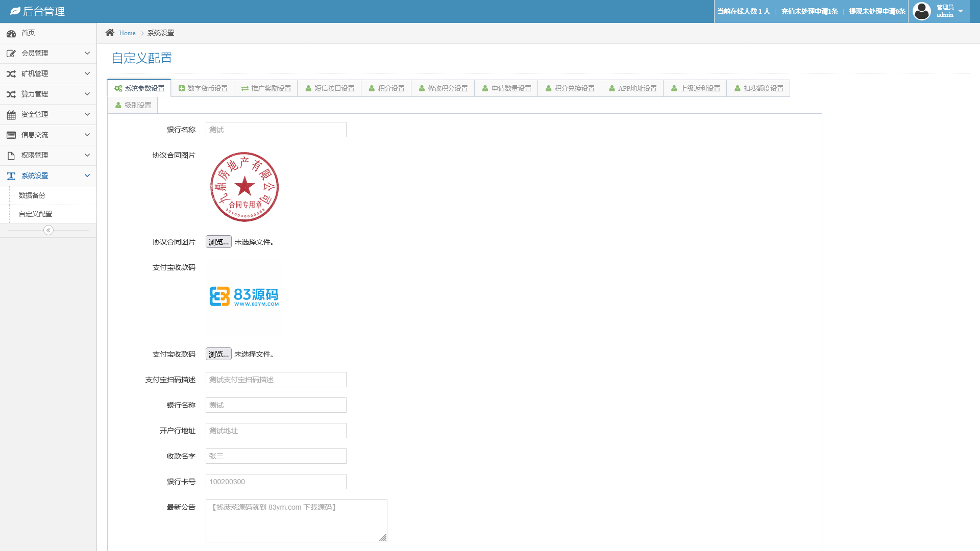Screen dimensions: 980x551
Task: Click the admin avatar icon
Action: [922, 11]
